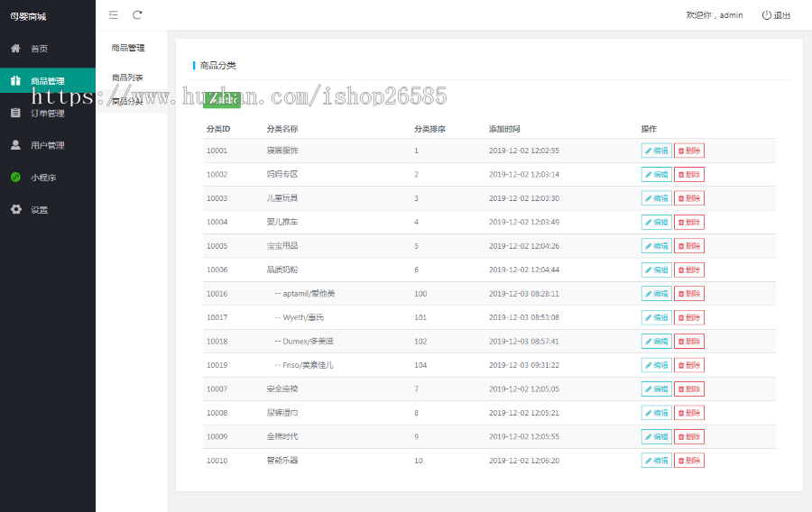Delete category 10002 妈妈专区
This screenshot has width=812, height=512.
(x=689, y=174)
